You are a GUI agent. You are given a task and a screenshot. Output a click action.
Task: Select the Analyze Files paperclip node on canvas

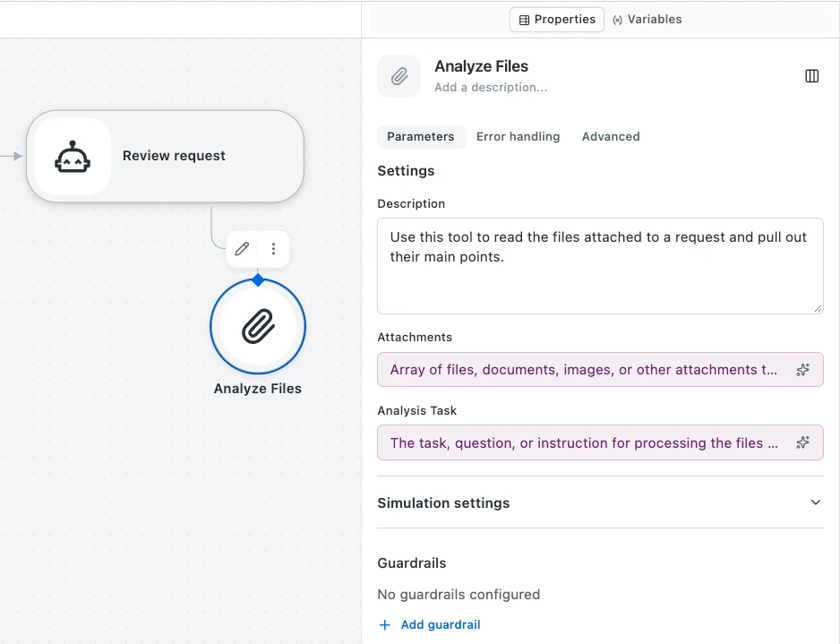tap(258, 326)
